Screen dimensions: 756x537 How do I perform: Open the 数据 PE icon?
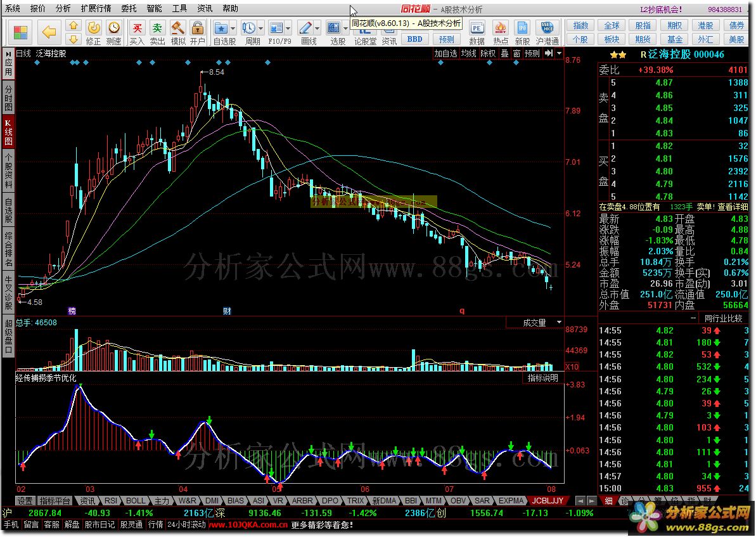coord(477,27)
